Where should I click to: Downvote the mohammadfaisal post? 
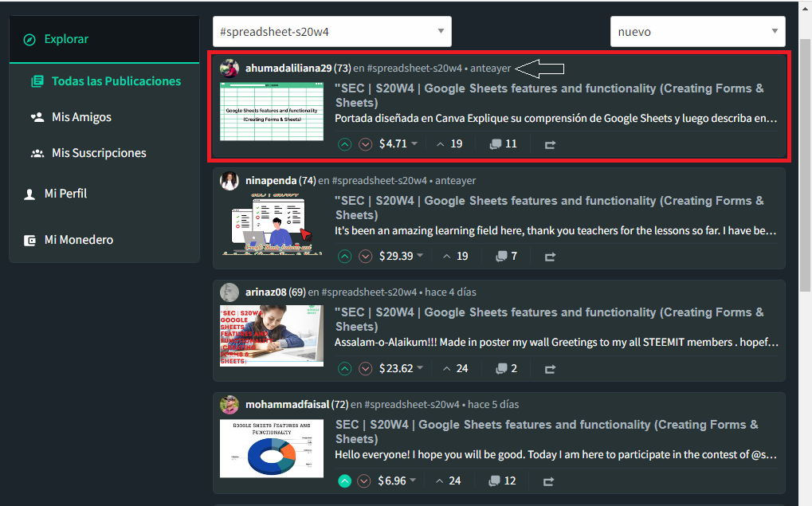pos(364,481)
